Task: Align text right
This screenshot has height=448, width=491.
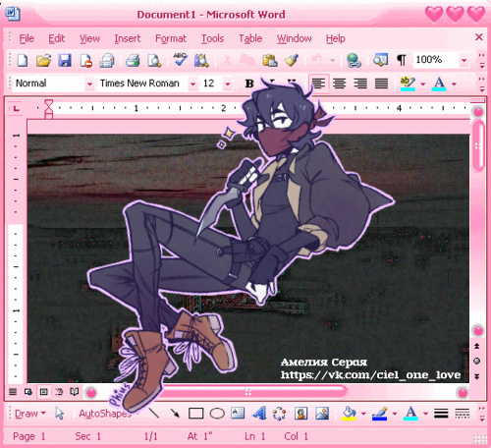Action: click(360, 84)
